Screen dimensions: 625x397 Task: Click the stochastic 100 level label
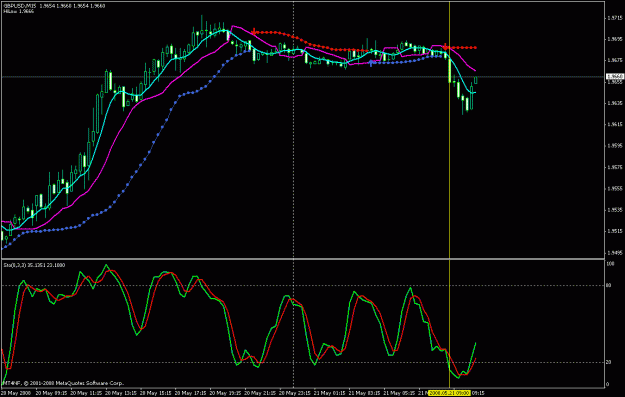coord(610,264)
